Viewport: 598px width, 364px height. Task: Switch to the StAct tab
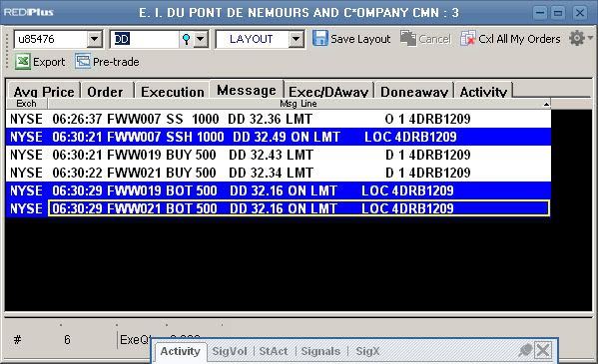(274, 351)
